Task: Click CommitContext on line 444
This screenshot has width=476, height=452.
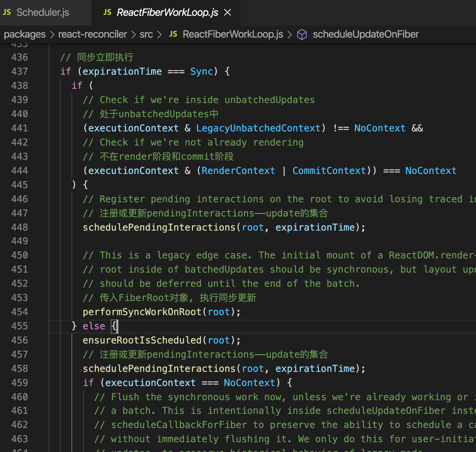Action: (329, 171)
